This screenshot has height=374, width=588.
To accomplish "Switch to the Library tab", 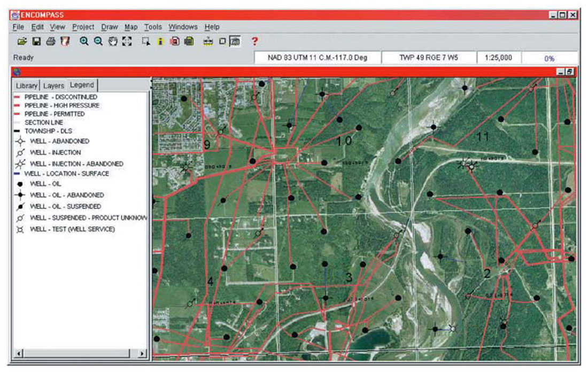I will click(26, 86).
